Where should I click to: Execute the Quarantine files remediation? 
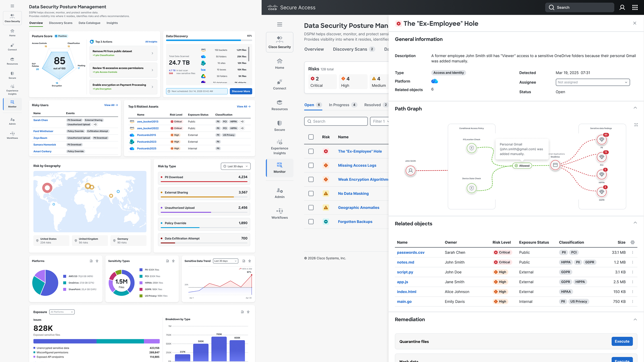(622, 341)
